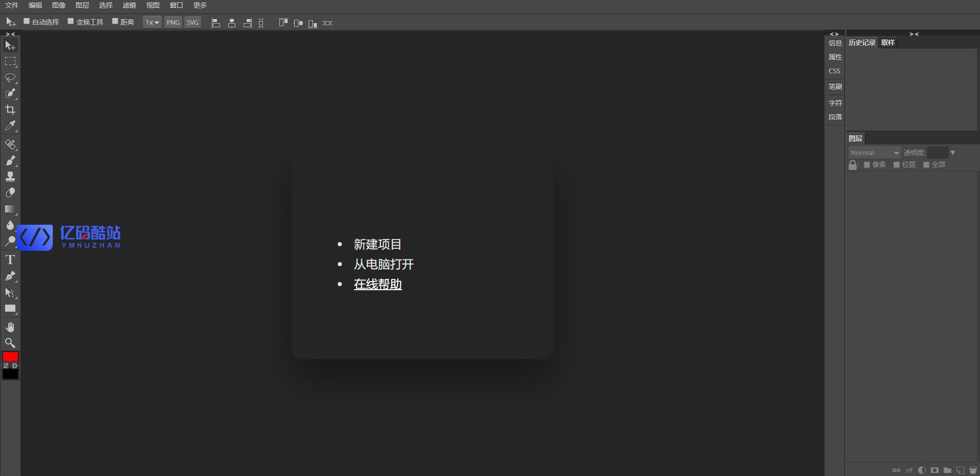
Task: Select the Eyedropper tool
Action: (x=10, y=126)
